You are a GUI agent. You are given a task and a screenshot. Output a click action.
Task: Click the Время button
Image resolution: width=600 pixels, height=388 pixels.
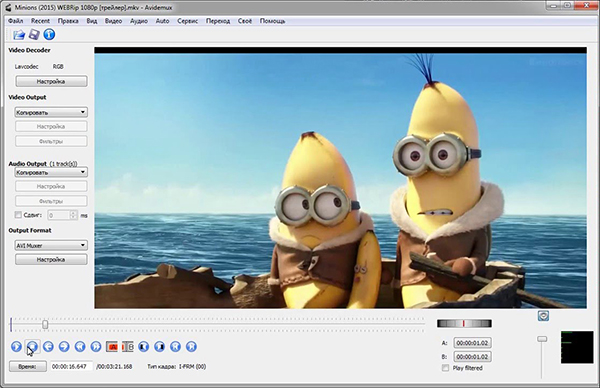[x=28, y=366]
